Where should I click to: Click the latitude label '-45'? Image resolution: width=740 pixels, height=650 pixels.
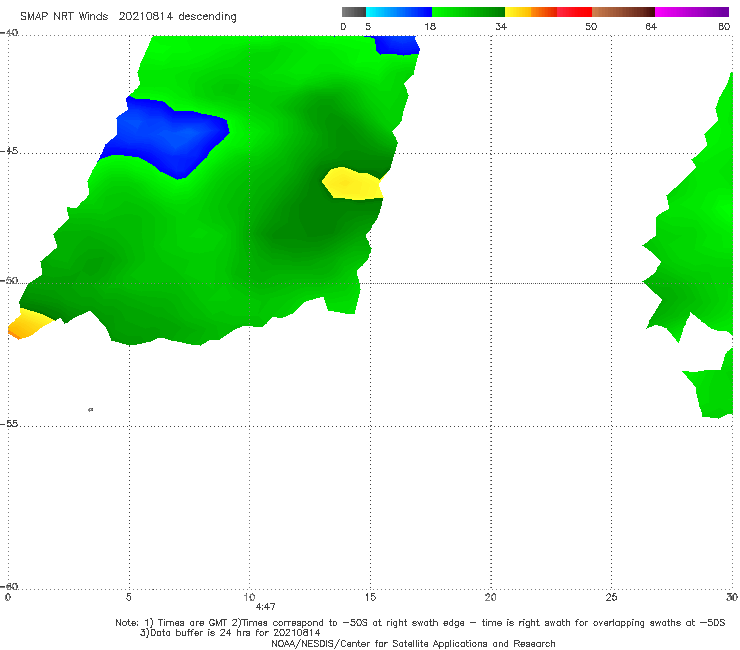point(9,151)
